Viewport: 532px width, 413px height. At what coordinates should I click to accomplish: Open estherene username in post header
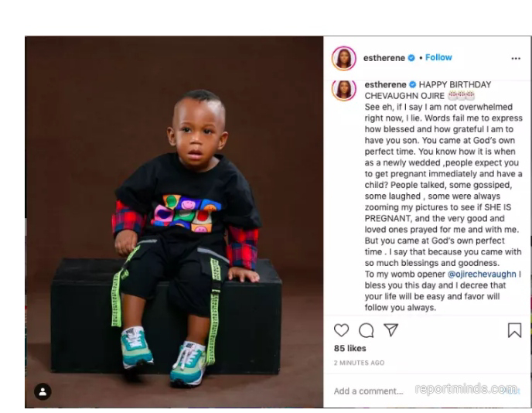pyautogui.click(x=384, y=58)
